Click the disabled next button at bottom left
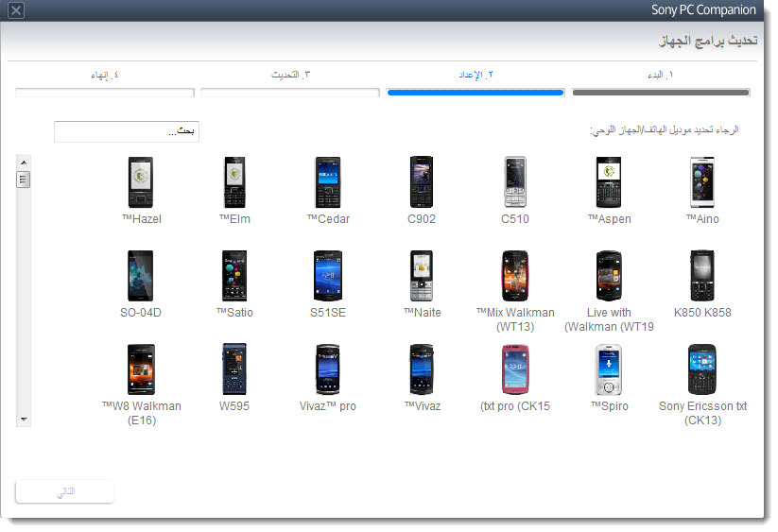This screenshot has height=532, width=778. coord(65,491)
